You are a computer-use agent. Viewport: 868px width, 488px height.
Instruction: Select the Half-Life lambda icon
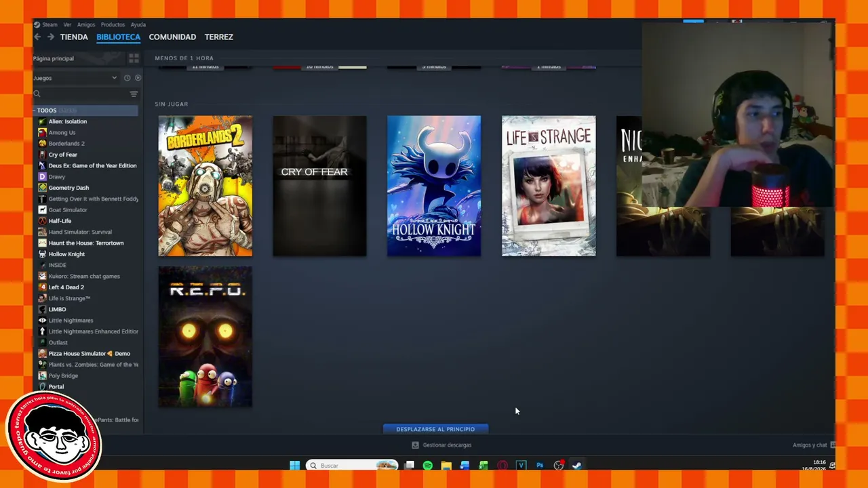point(42,221)
